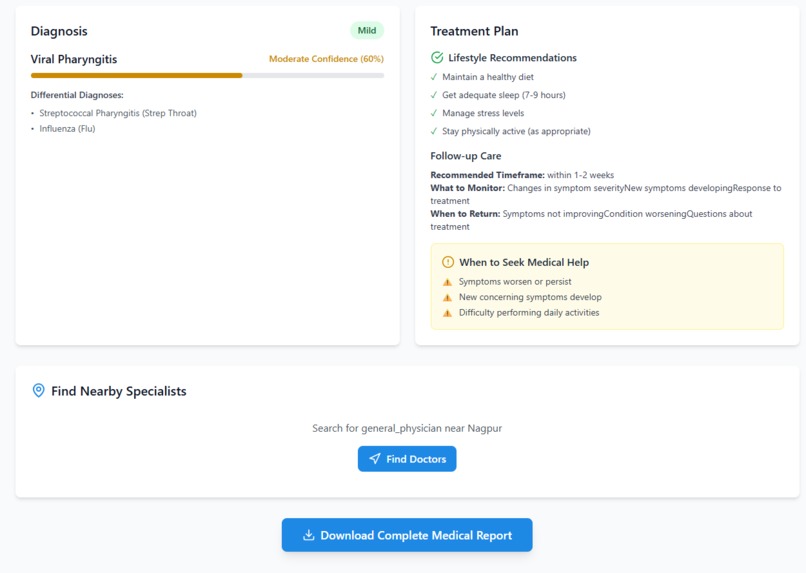Click the Find Doctors button
Screen dimensions: 806x573
coord(407,459)
